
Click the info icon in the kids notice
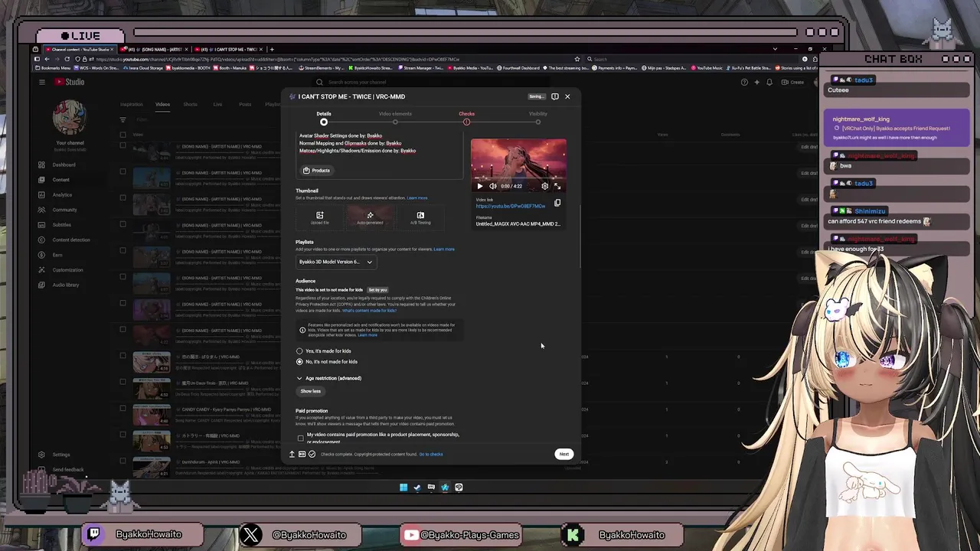point(302,330)
